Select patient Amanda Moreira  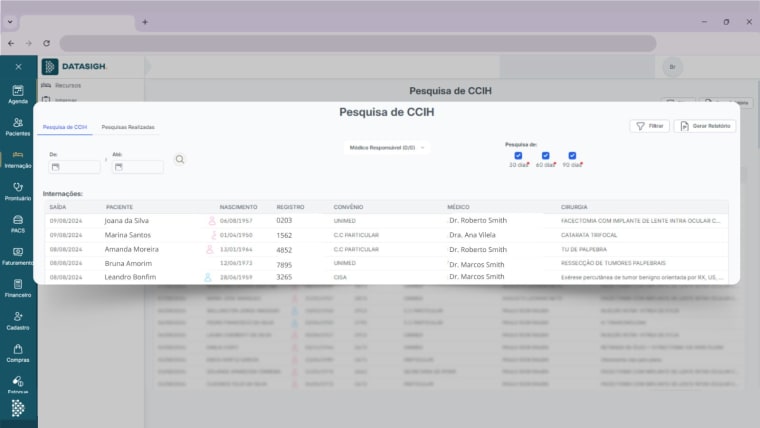(131, 249)
